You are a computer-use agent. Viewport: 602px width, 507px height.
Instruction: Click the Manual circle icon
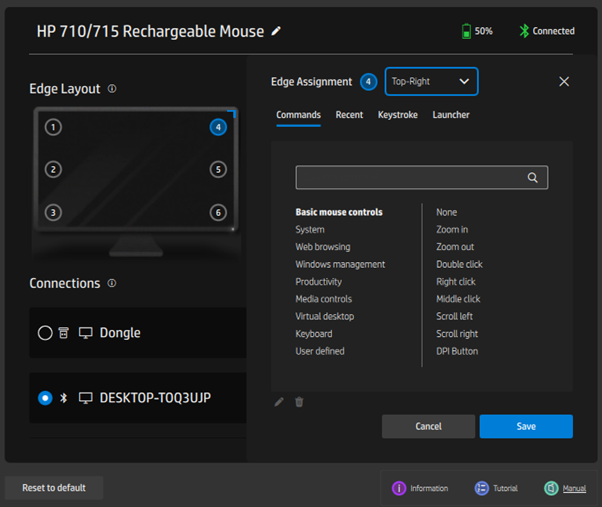tap(551, 488)
